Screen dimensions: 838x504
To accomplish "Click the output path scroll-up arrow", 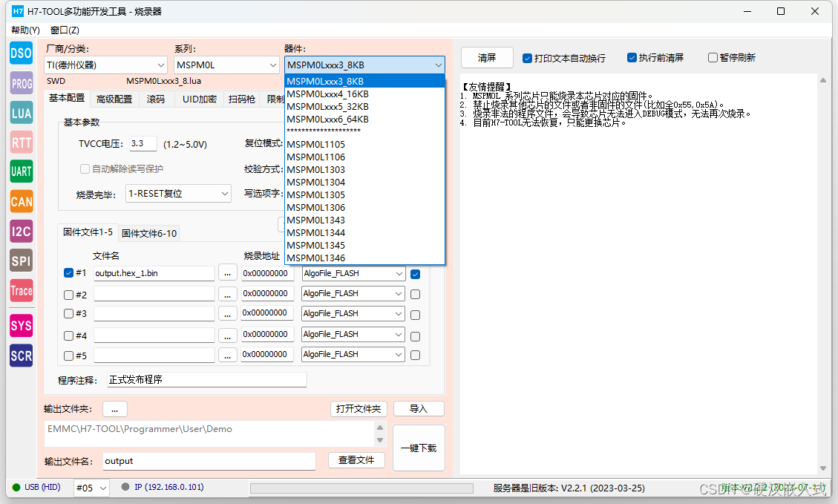I will (x=380, y=427).
